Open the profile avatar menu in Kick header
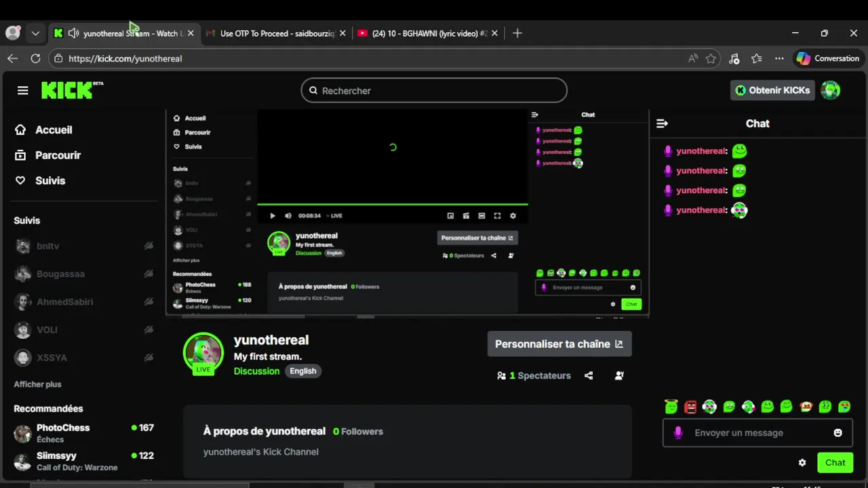Screen dimensions: 868x488 tap(831, 90)
